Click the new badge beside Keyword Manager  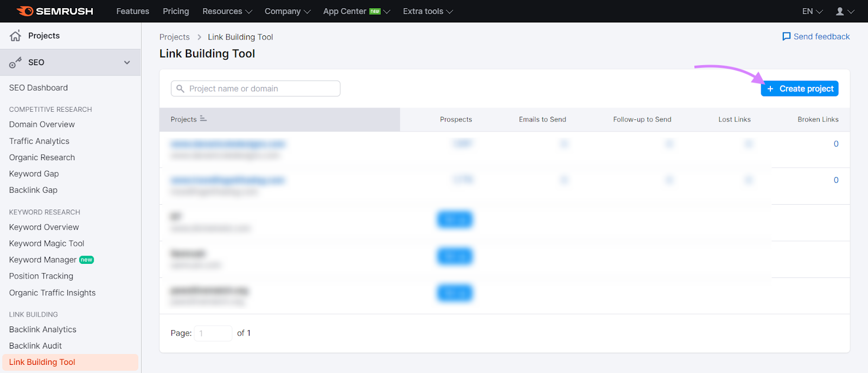coord(87,260)
